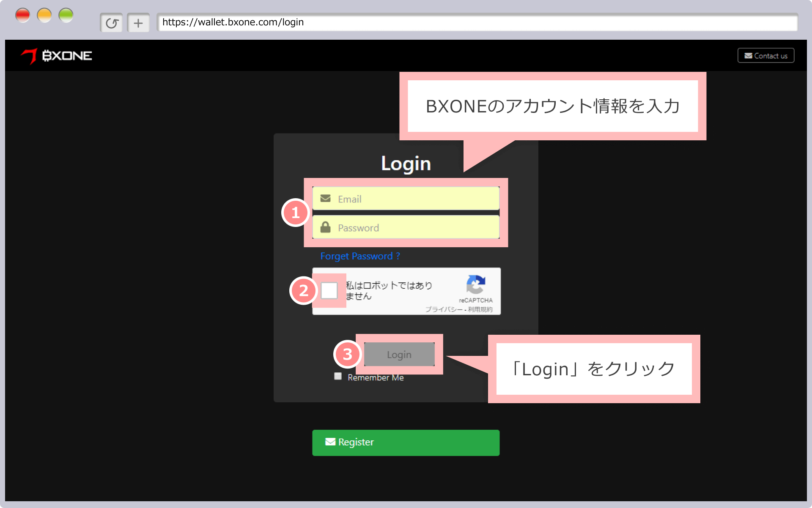Click the padlock icon in Password field

click(x=325, y=227)
